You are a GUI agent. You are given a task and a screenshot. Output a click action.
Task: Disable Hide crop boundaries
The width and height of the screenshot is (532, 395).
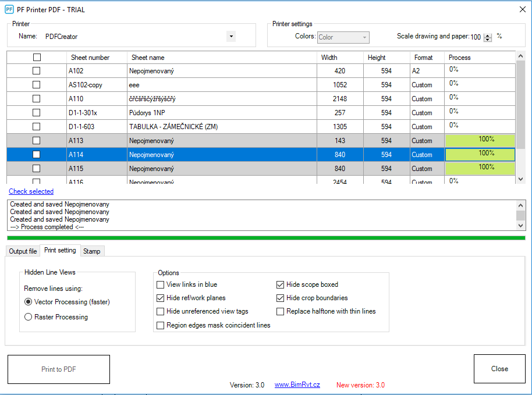pyautogui.click(x=280, y=298)
